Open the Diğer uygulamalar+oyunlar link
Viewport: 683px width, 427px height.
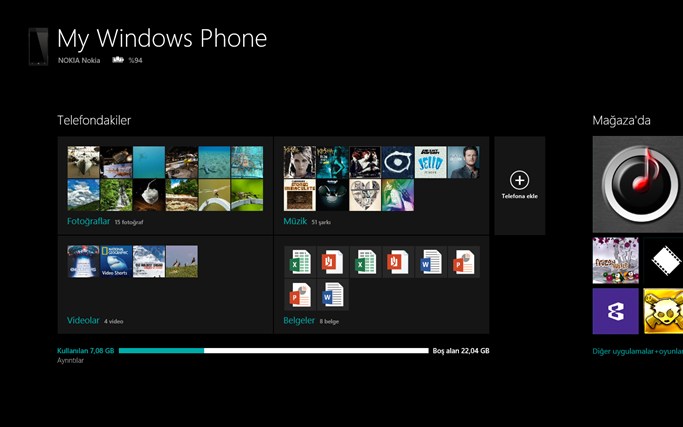pyautogui.click(x=638, y=351)
